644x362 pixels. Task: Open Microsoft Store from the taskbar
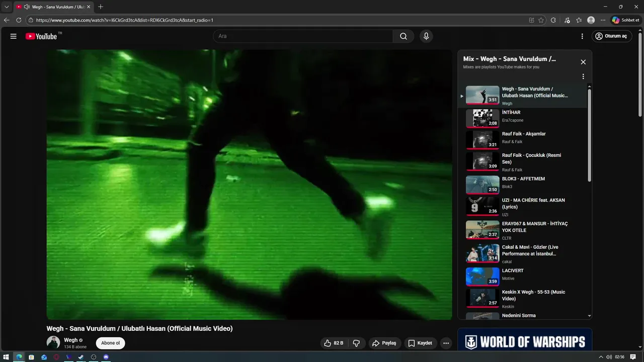[31, 357]
